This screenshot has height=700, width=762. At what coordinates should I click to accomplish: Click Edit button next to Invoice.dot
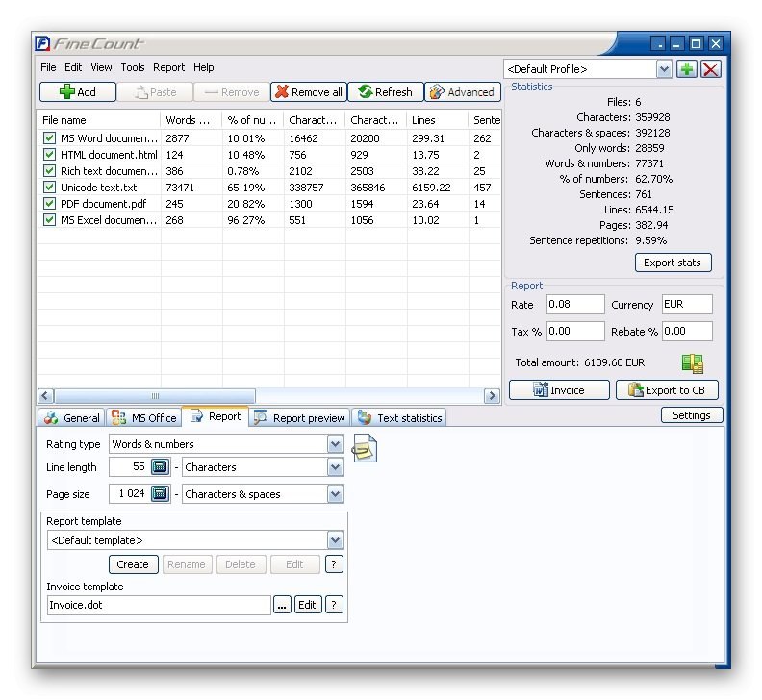click(308, 605)
